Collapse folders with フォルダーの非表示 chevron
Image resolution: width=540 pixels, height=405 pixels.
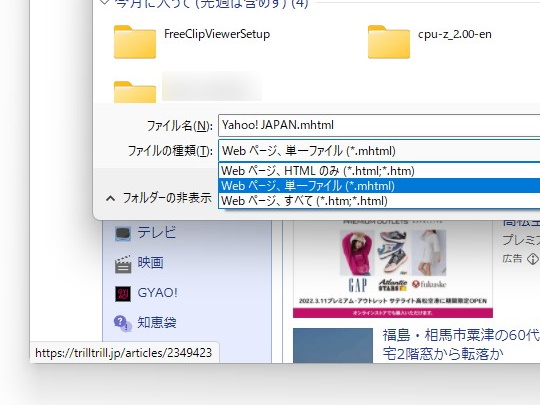pyautogui.click(x=110, y=198)
